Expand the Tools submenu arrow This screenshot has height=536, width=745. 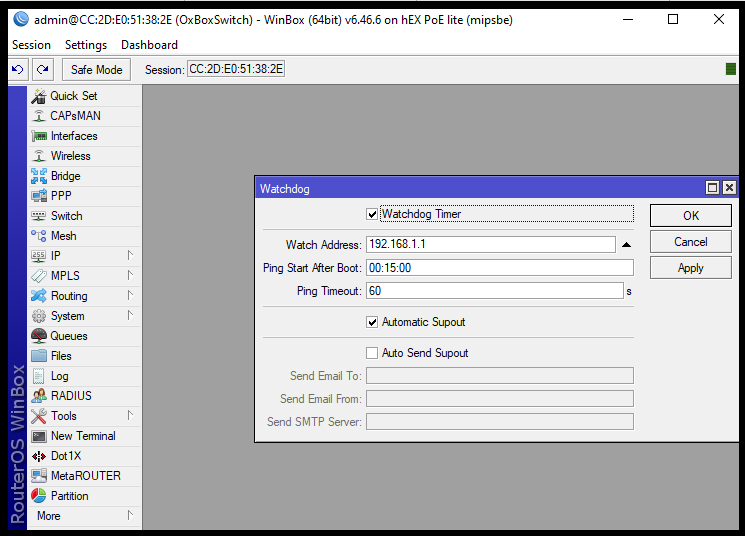click(x=130, y=416)
